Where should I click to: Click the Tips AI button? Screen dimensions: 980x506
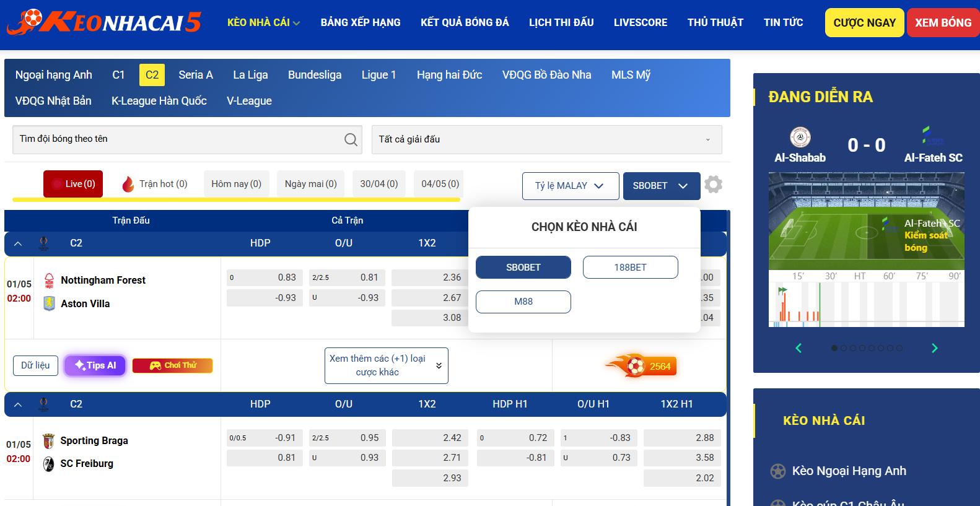point(95,365)
